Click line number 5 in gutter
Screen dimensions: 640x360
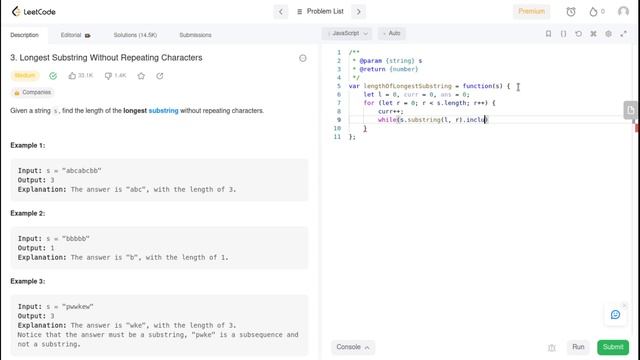(338, 86)
